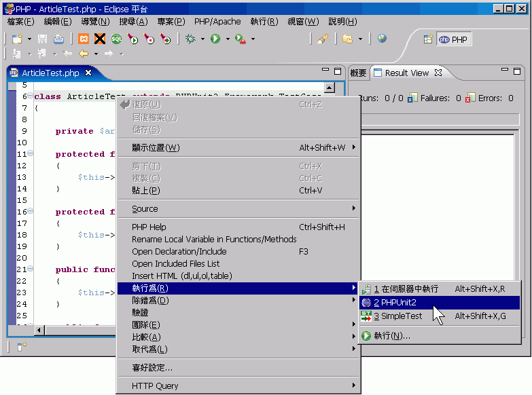This screenshot has height=395, width=532.
Task: Open the 除錯為(D) submenu
Action: coord(238,301)
